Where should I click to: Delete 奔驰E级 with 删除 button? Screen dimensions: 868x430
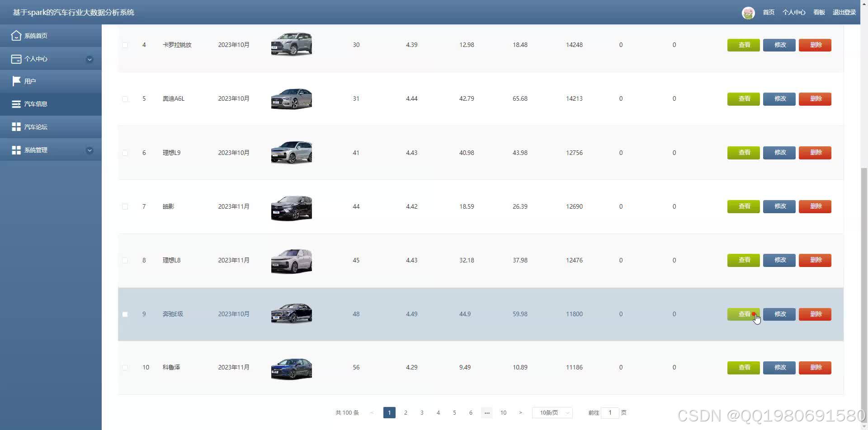click(815, 314)
